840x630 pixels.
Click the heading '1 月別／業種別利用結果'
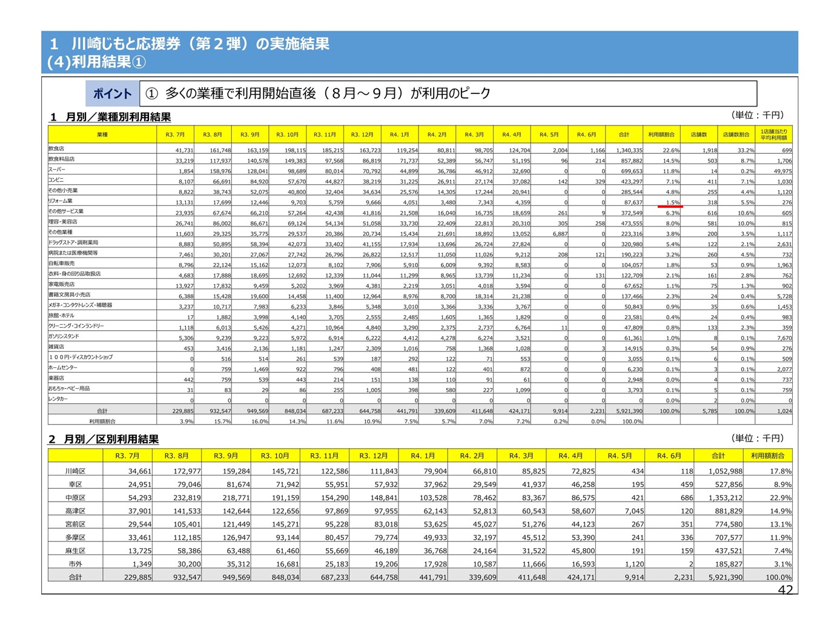click(110, 117)
